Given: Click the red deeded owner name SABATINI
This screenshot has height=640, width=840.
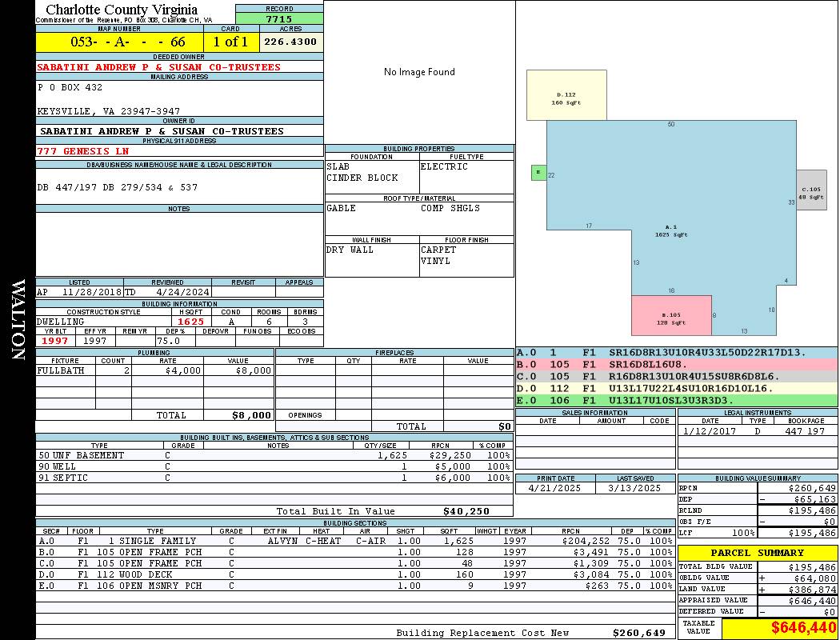Looking at the screenshot, I should point(158,67).
